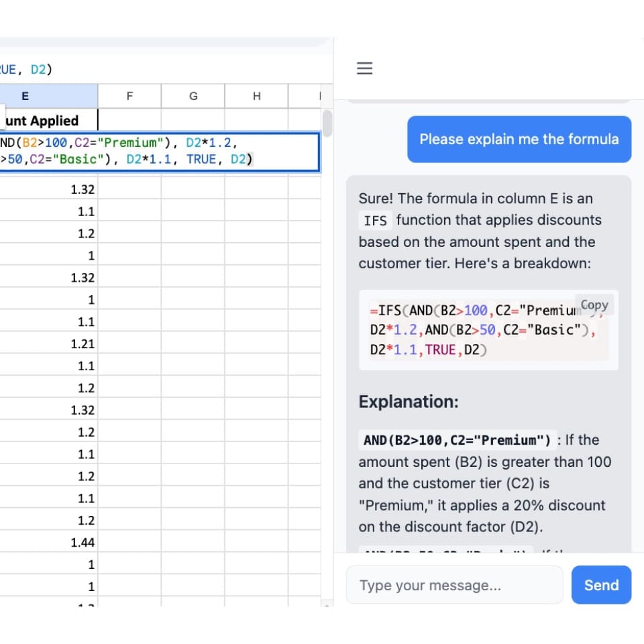Click the 'Explanation:' heading in chat

409,402
